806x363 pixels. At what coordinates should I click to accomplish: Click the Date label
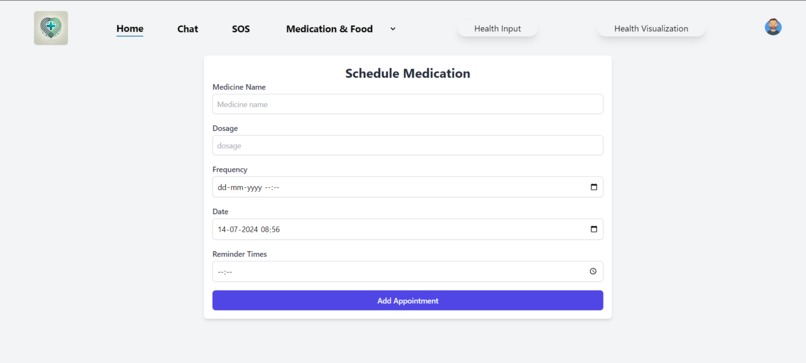[x=221, y=211]
